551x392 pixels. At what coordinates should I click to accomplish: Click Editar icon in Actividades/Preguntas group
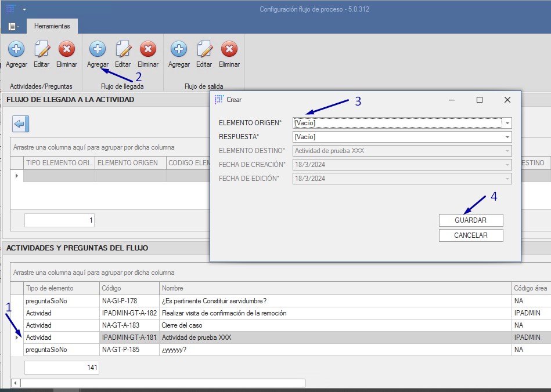point(41,49)
